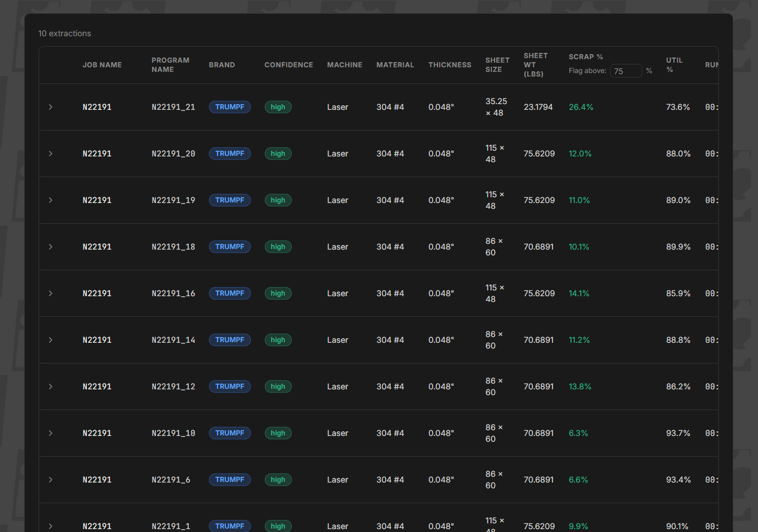
Task: Click the Sheet Size column header
Action: (x=497, y=65)
